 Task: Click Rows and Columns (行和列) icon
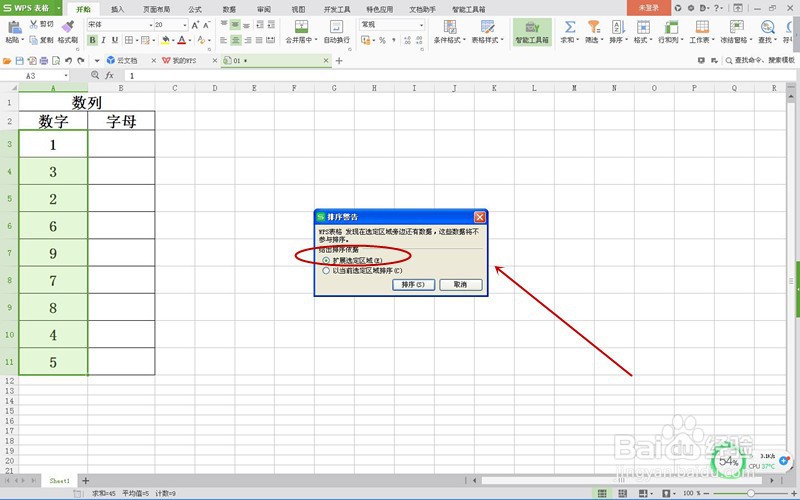click(x=670, y=27)
